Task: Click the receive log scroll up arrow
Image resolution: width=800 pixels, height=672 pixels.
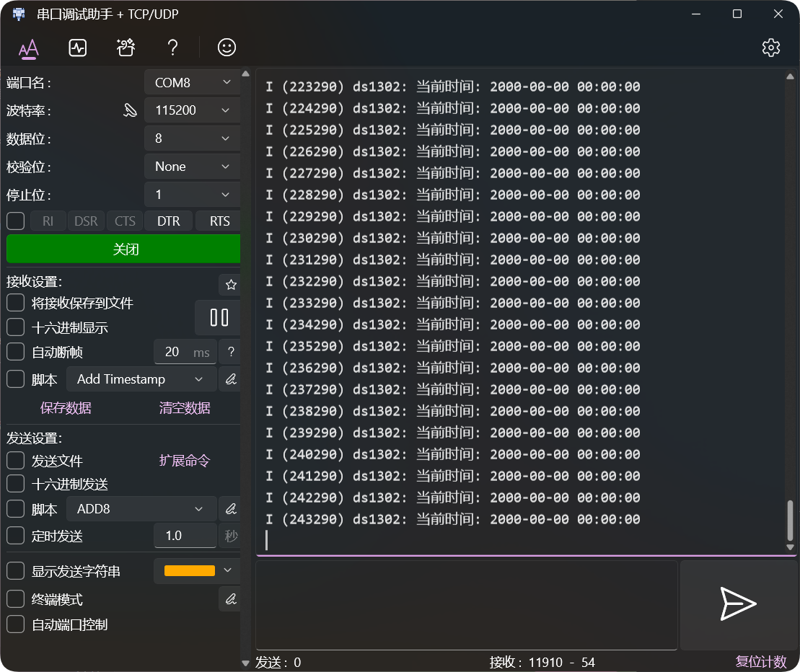Action: (790, 77)
